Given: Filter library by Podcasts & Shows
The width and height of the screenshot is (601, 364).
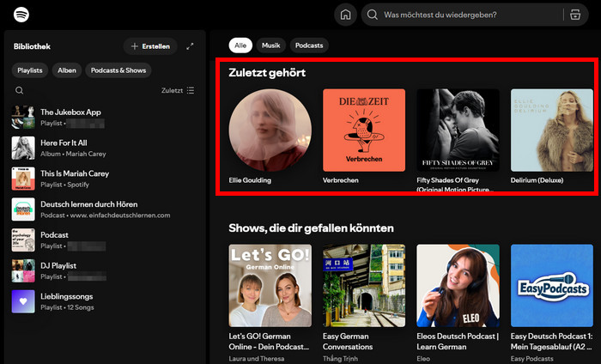Looking at the screenshot, I should [x=118, y=70].
